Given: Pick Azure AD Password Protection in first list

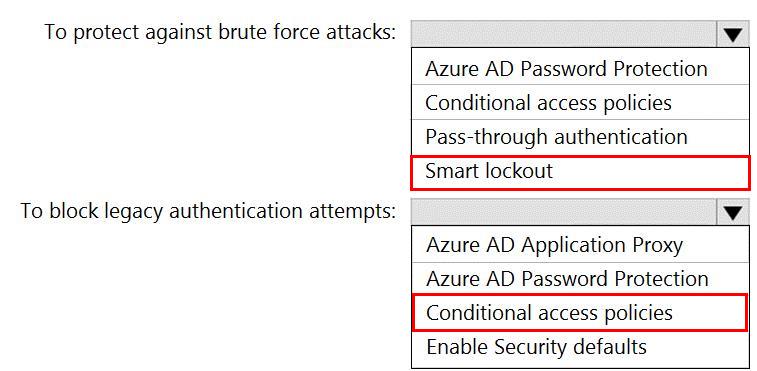Looking at the screenshot, I should (580, 68).
